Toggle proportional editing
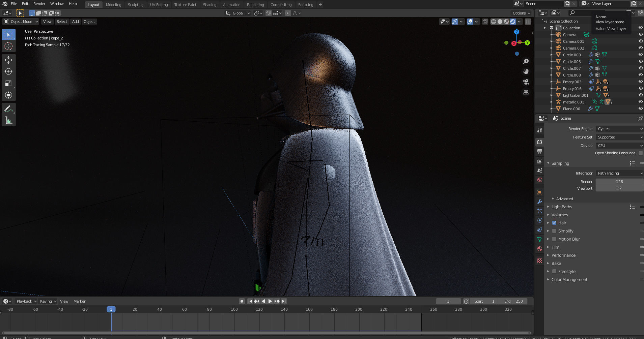644x339 pixels. click(287, 13)
